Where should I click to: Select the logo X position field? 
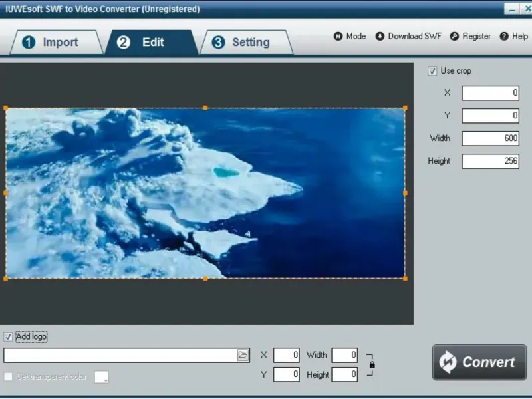click(287, 355)
